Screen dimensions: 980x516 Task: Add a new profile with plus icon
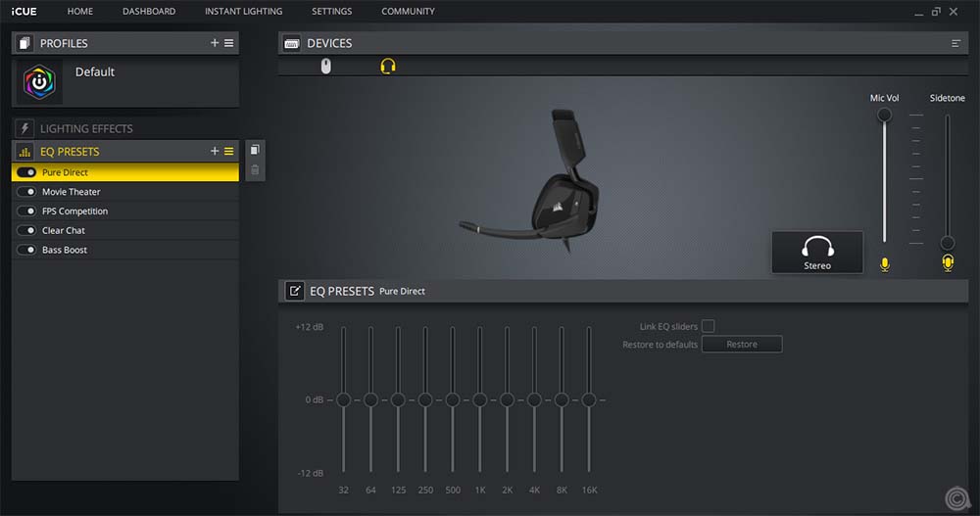point(215,43)
